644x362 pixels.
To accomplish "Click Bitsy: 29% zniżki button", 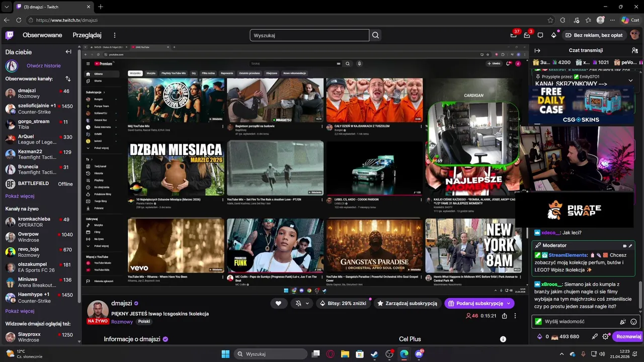I will [x=343, y=303].
